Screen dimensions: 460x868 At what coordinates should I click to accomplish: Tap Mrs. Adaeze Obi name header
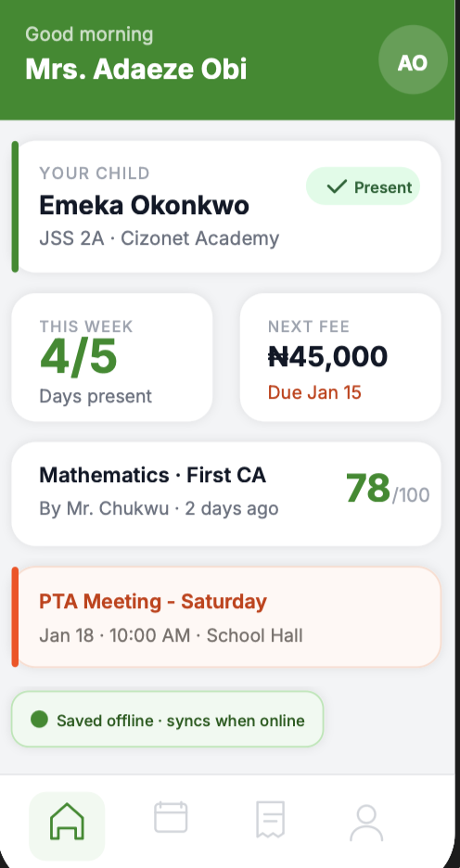tap(136, 70)
